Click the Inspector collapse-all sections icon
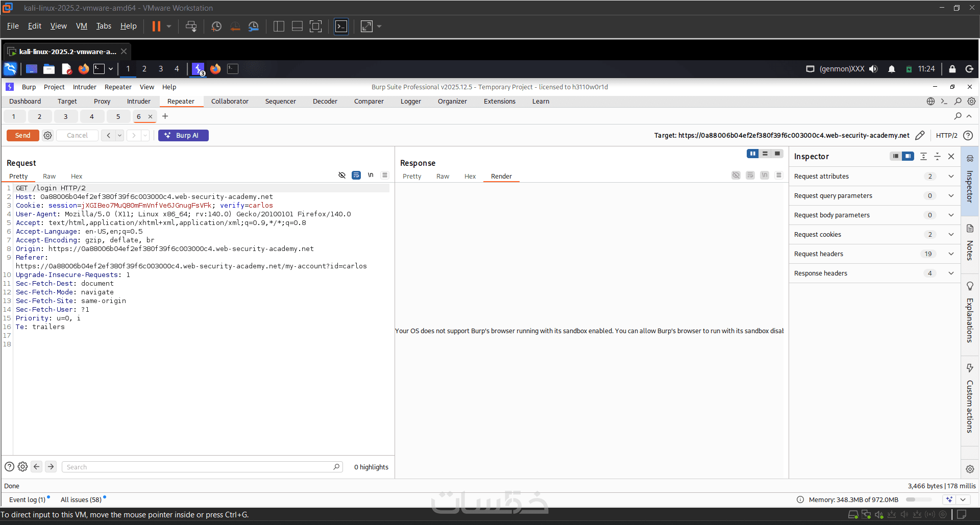This screenshot has width=980, height=525. (x=937, y=157)
